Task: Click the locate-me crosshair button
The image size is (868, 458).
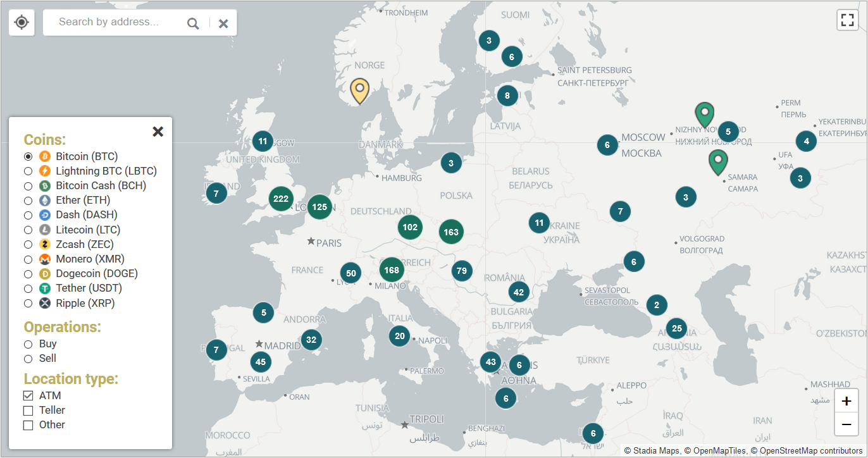Action: pos(22,23)
